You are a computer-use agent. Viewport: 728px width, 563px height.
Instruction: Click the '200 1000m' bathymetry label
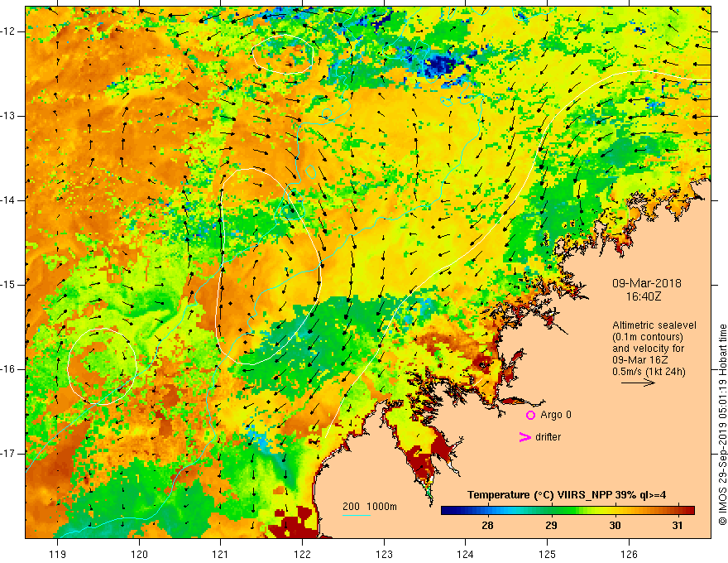[370, 507]
